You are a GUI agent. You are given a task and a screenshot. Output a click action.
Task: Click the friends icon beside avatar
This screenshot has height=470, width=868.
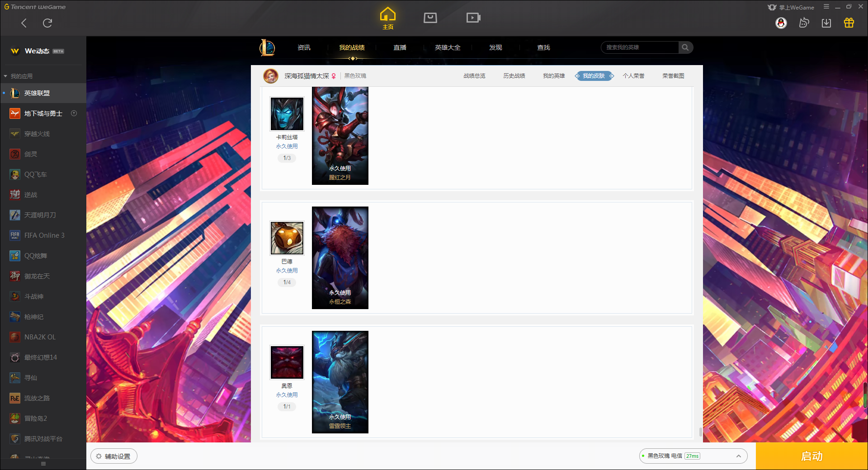[x=804, y=23]
